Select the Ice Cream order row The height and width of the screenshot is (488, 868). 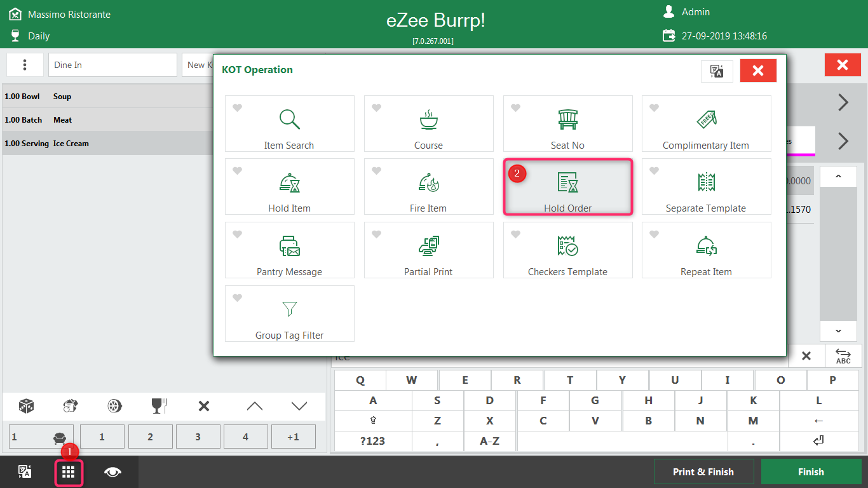(108, 144)
